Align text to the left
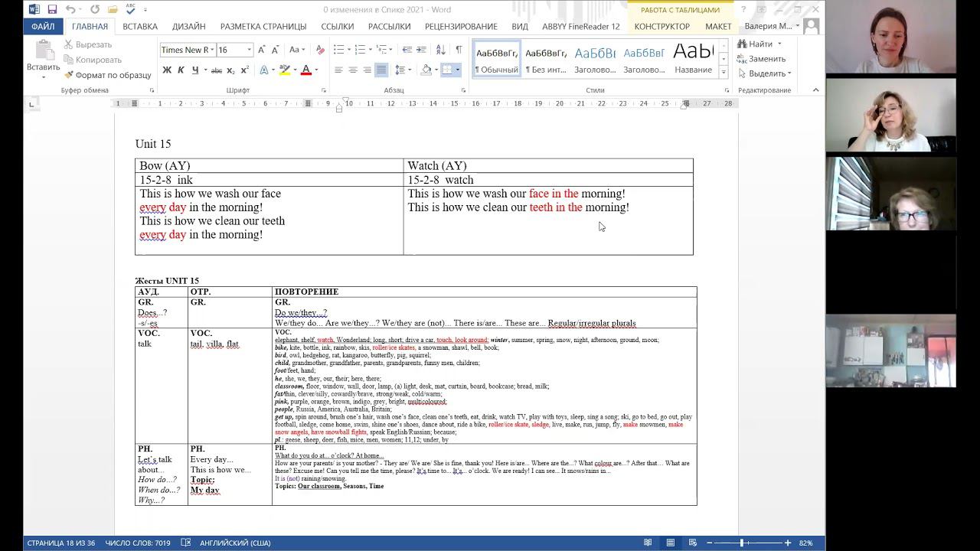Image resolution: width=980 pixels, height=551 pixels. pyautogui.click(x=338, y=70)
